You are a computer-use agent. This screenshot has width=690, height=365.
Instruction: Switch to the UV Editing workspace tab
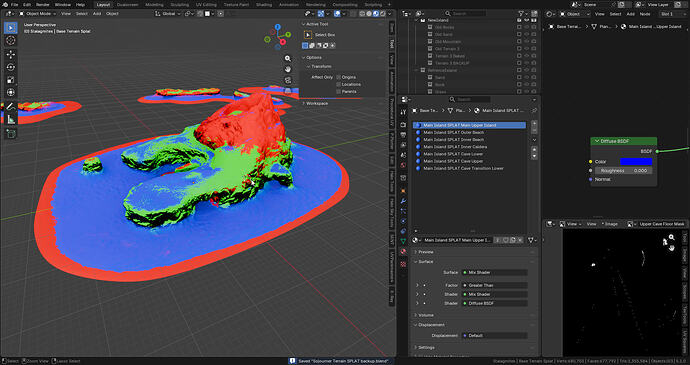tap(206, 4)
